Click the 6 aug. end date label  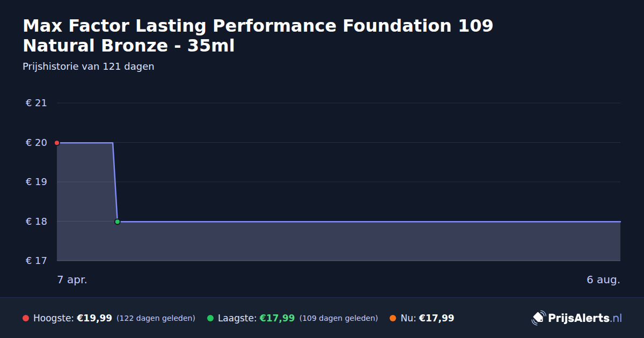tap(603, 280)
